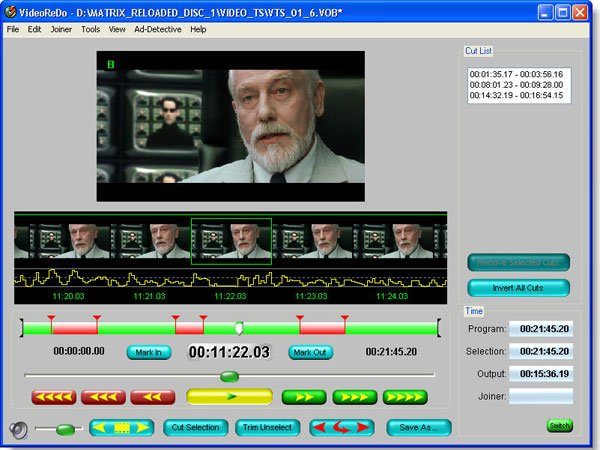The image size is (600, 450).
Task: Open the File menu
Action: 13,29
